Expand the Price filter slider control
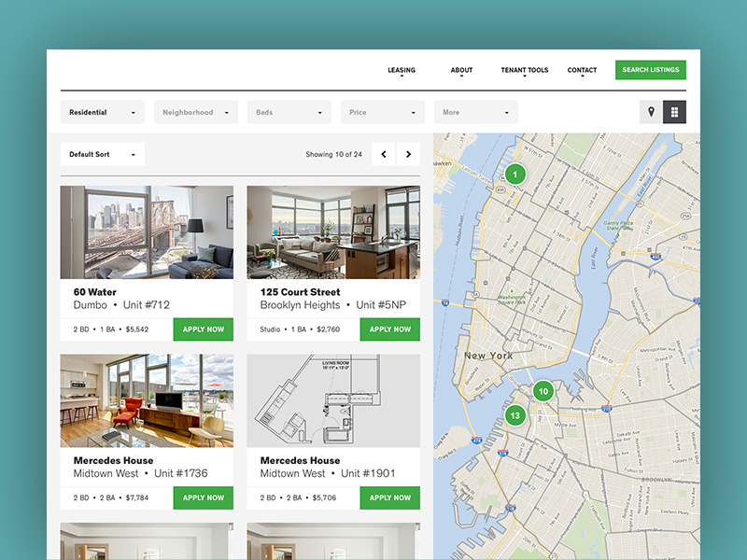 382,111
